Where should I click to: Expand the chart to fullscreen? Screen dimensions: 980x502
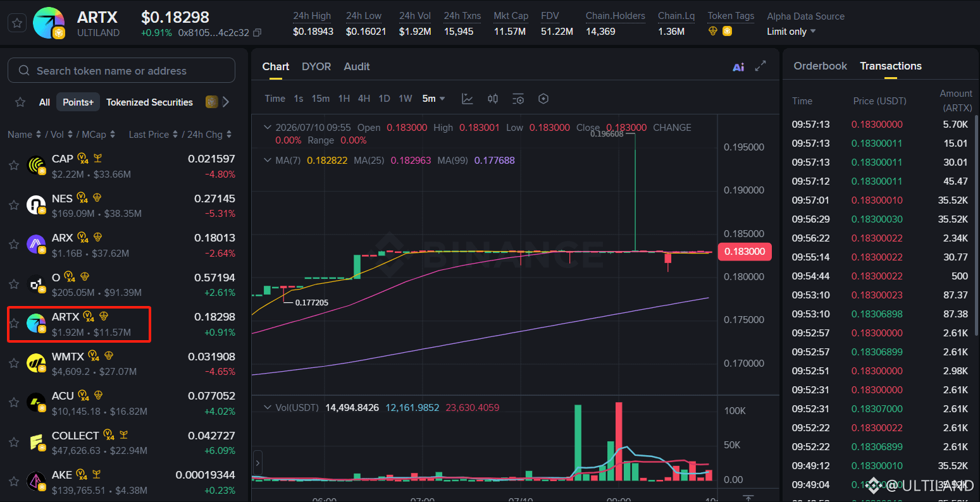[760, 66]
